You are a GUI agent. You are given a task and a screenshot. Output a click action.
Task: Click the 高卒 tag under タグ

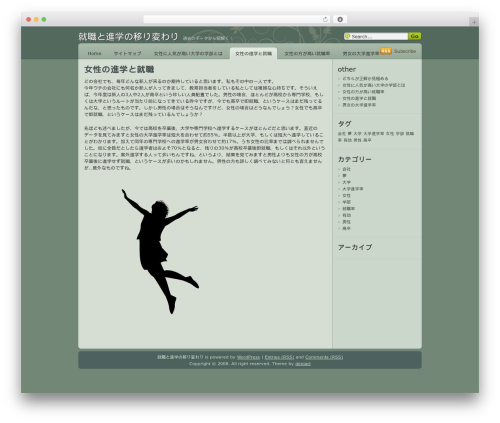pyautogui.click(x=367, y=140)
